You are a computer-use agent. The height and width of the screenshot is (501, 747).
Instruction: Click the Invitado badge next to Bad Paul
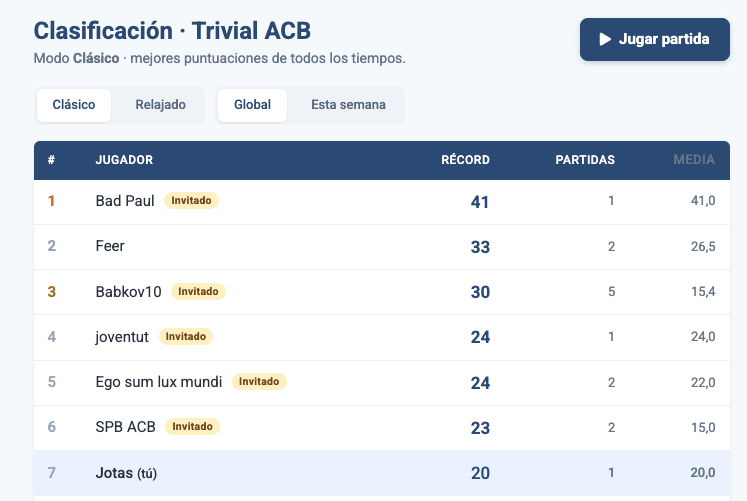coord(191,201)
